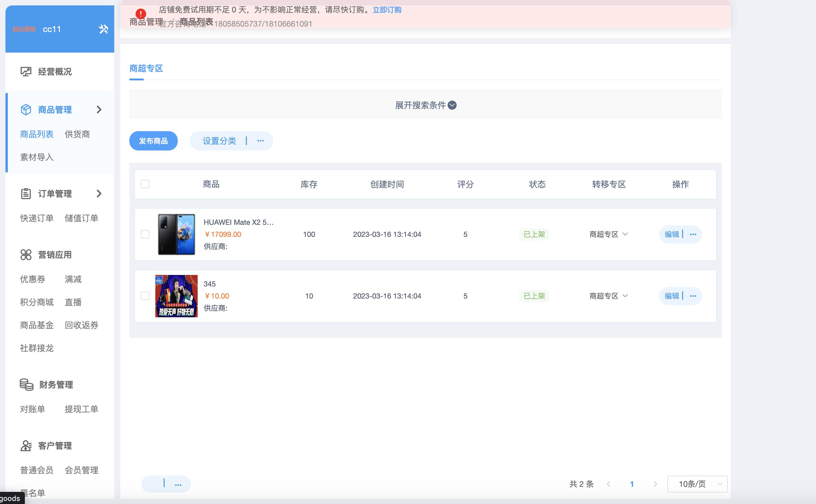Open the 商超专区 transfer dropdown for HUAWEI row
This screenshot has height=504, width=816.
pyautogui.click(x=608, y=234)
